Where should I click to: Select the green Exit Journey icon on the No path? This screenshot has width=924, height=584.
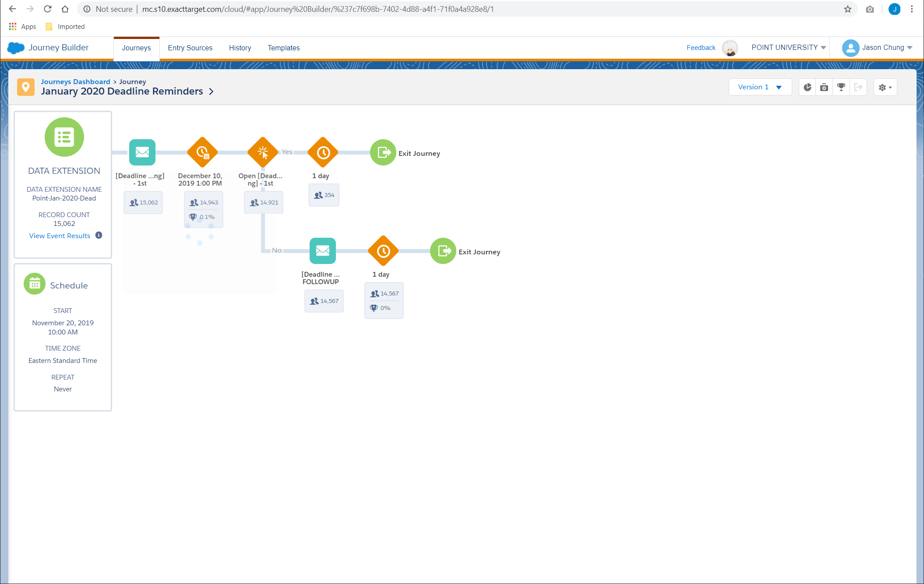click(443, 251)
